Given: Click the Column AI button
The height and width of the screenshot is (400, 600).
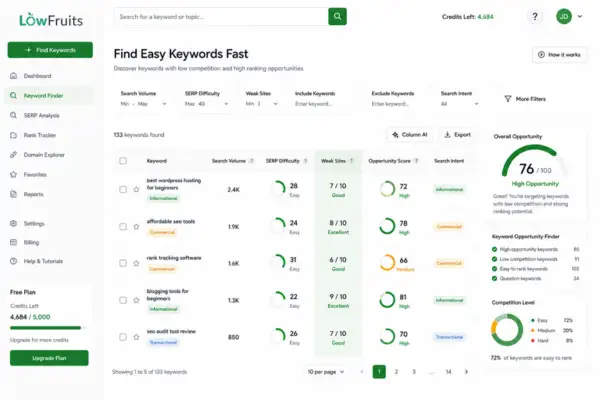Looking at the screenshot, I should pos(409,135).
